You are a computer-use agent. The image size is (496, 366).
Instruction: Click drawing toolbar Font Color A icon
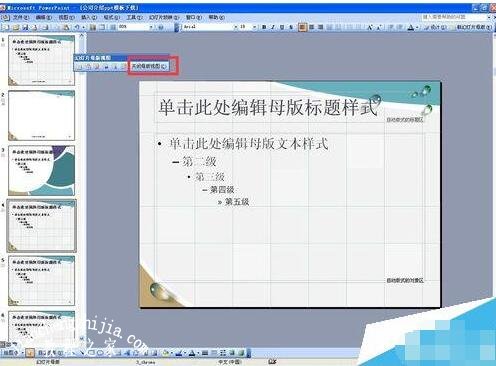coord(192,353)
